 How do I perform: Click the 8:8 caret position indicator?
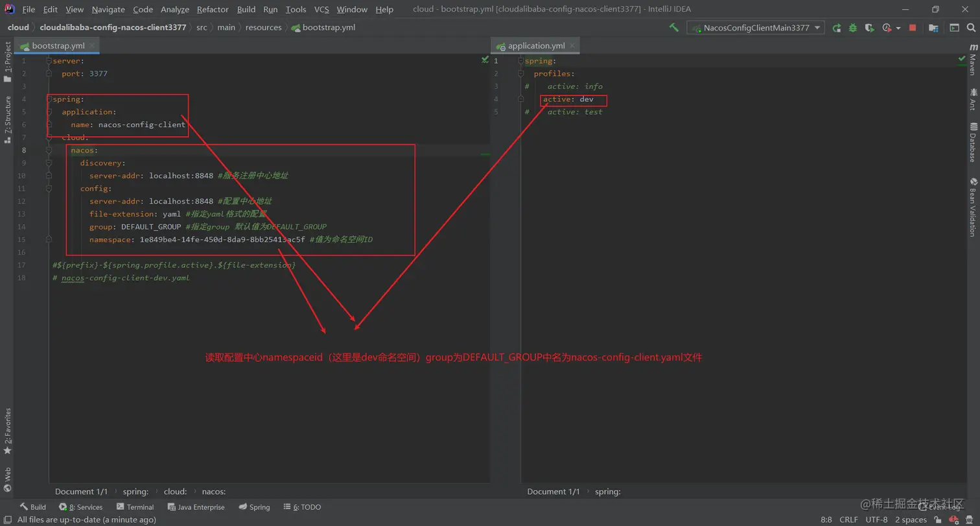tap(826, 520)
